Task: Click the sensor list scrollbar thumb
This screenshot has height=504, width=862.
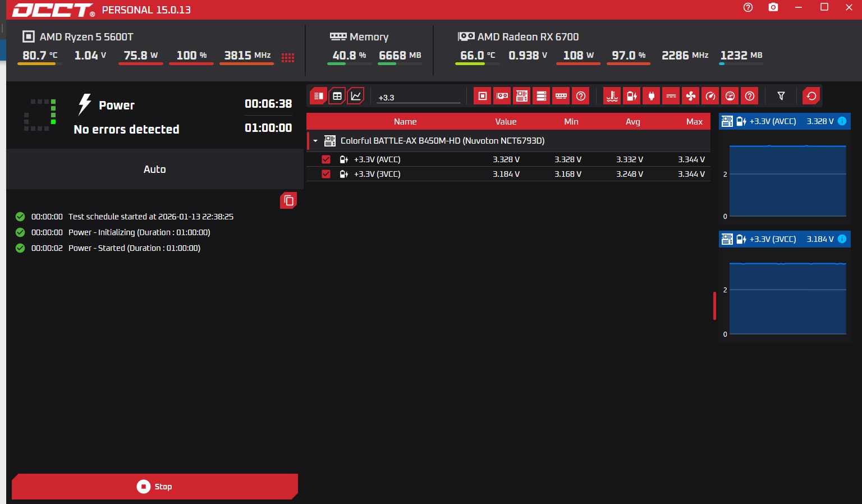Action: pos(714,306)
